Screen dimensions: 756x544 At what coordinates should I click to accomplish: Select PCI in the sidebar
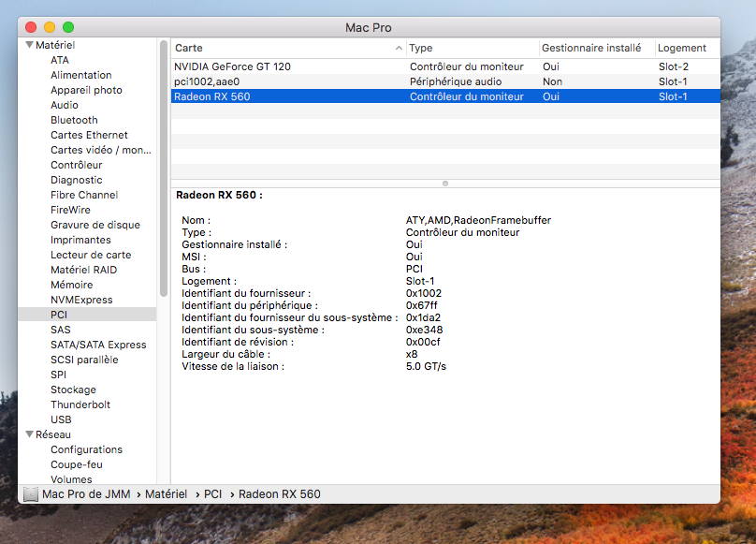pyautogui.click(x=87, y=315)
